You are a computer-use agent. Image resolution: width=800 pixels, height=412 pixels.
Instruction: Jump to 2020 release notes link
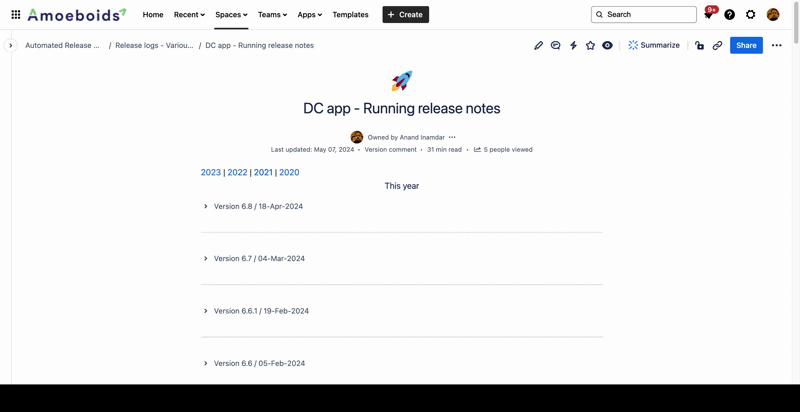pyautogui.click(x=289, y=172)
